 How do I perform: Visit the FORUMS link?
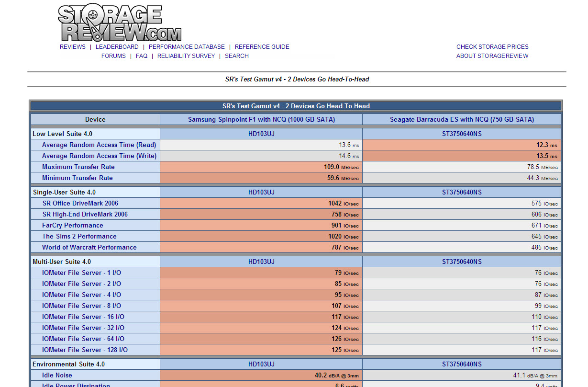[x=113, y=56]
